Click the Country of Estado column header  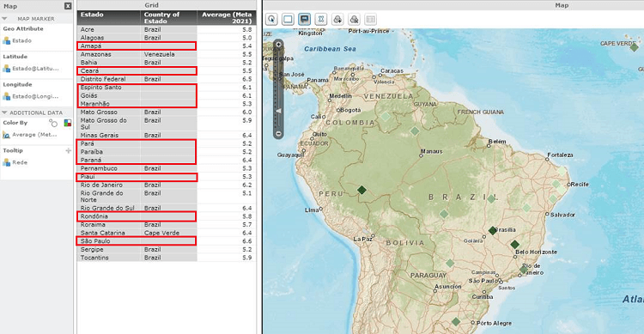169,17
